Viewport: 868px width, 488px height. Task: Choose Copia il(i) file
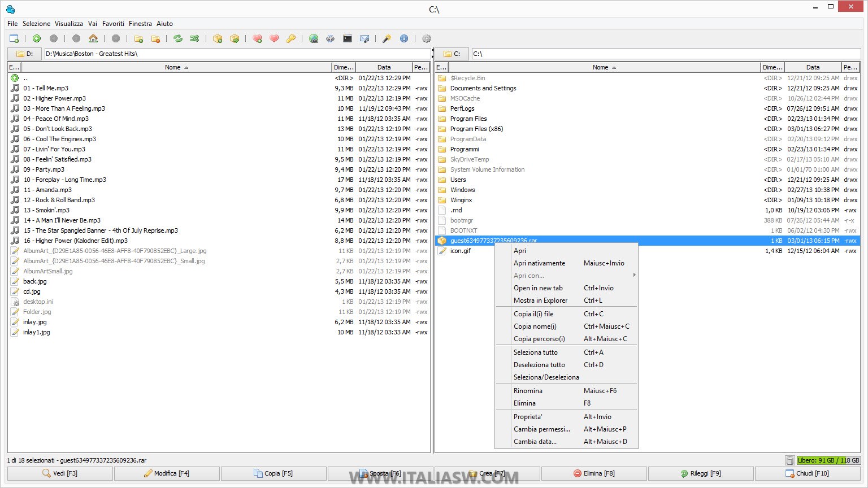tap(566, 314)
